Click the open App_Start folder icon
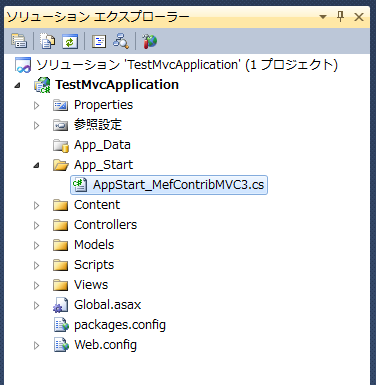This screenshot has height=385, width=376. click(x=61, y=165)
